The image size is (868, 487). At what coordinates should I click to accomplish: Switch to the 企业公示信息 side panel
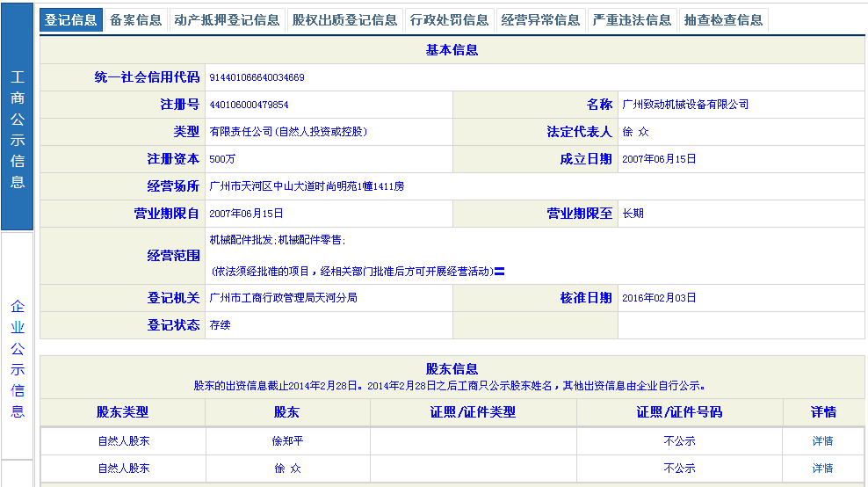pos(18,359)
